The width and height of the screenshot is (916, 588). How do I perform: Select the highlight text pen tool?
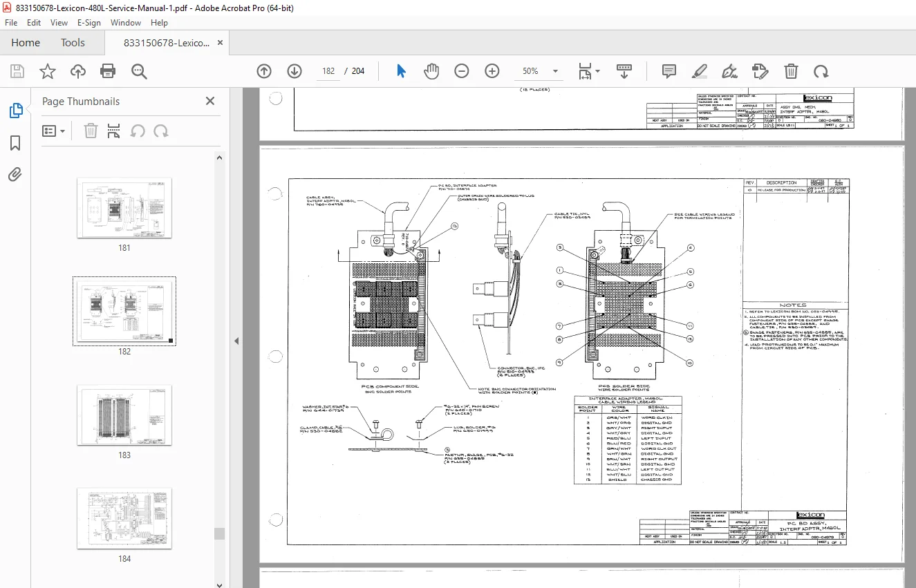[x=699, y=71]
